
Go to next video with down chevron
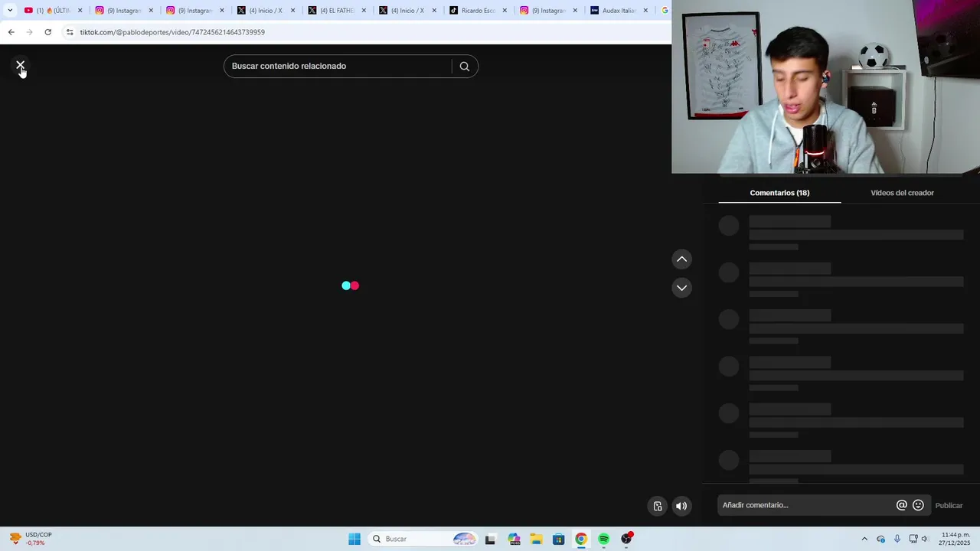click(681, 288)
